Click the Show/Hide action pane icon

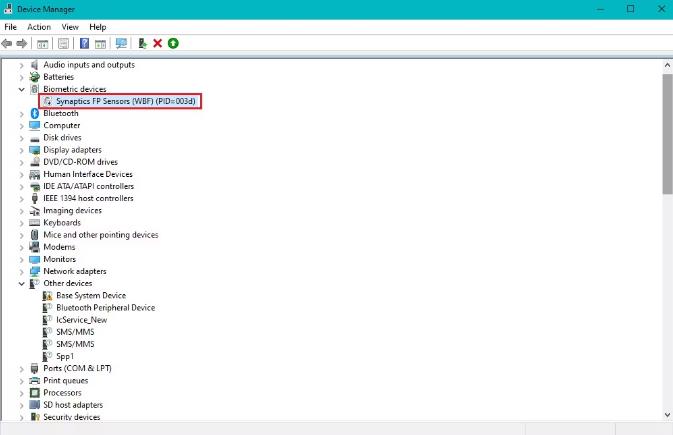(x=100, y=43)
